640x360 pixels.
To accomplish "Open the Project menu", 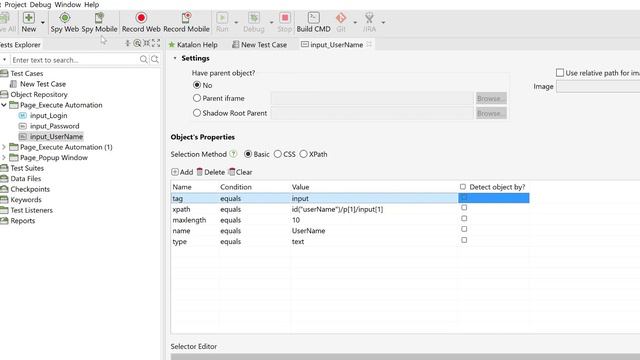I will [x=15, y=4].
